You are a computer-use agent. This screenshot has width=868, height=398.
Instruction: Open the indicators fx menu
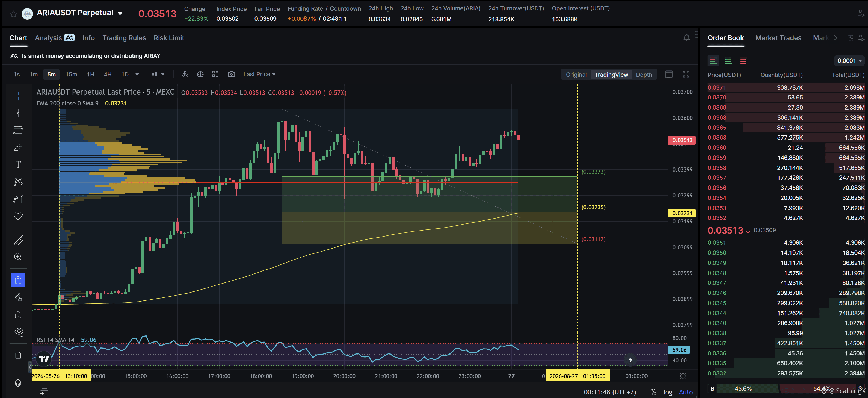(x=185, y=74)
